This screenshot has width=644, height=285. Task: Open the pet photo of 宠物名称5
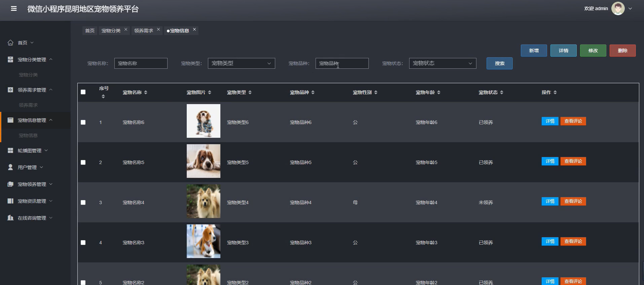204,161
